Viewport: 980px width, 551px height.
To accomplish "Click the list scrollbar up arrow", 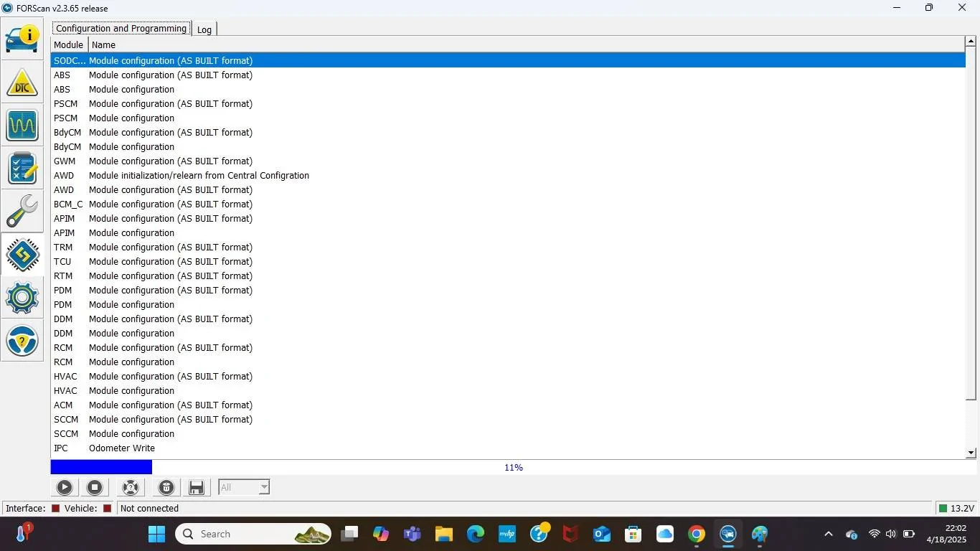I will (x=971, y=41).
